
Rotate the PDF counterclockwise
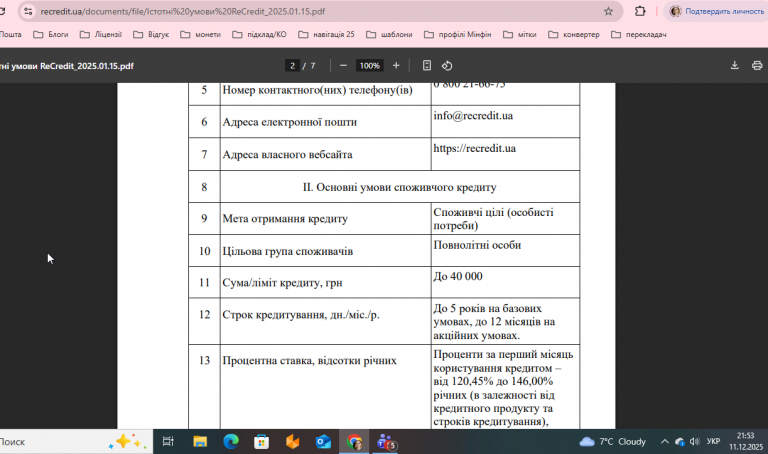click(x=447, y=66)
